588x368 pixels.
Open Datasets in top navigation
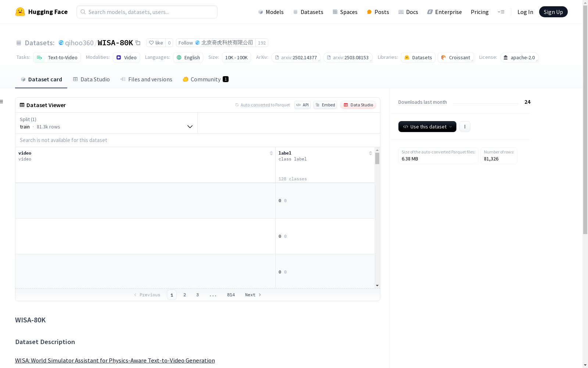(308, 12)
